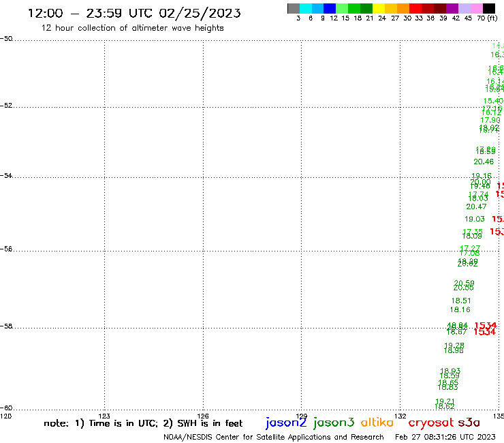Click the wave height value 19.16
Image resolution: width=504 pixels, height=443 pixels.
[x=481, y=176]
